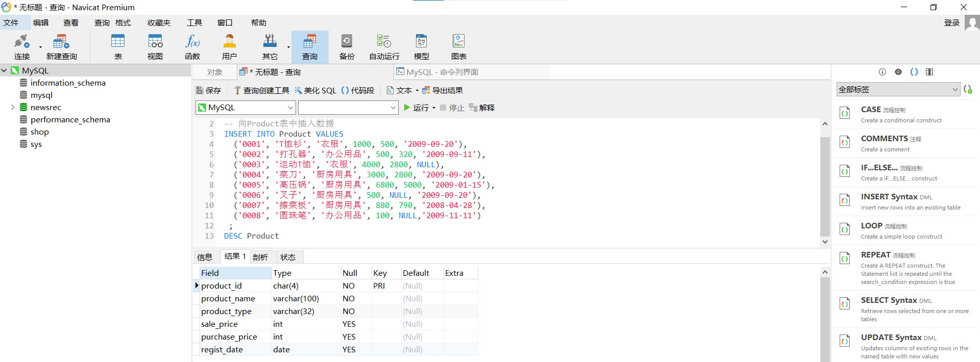Open the 工具 menu

[194, 23]
